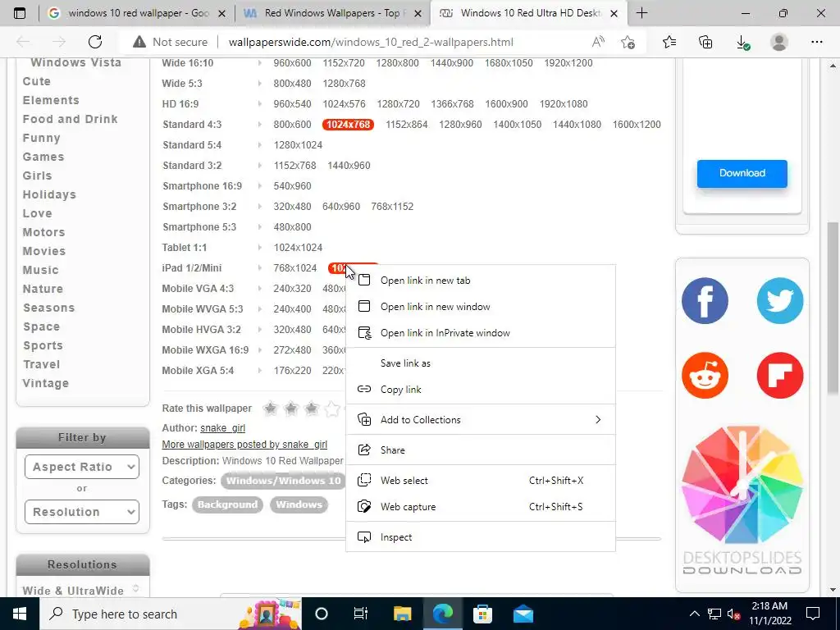
Task: Click the blue Download button
Action: tap(742, 173)
